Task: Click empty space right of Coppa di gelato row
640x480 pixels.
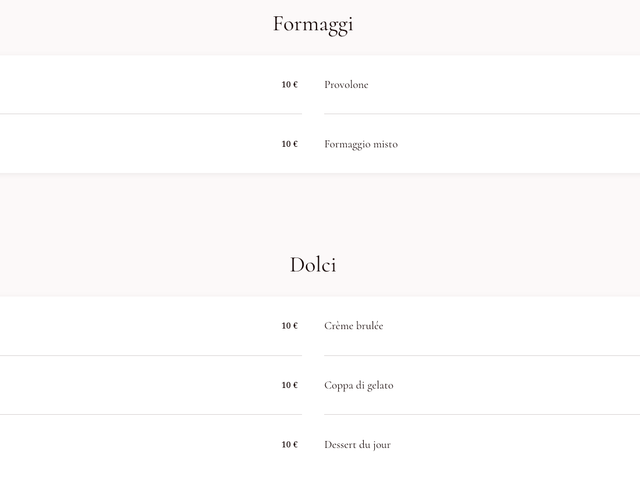Action: 520,385
